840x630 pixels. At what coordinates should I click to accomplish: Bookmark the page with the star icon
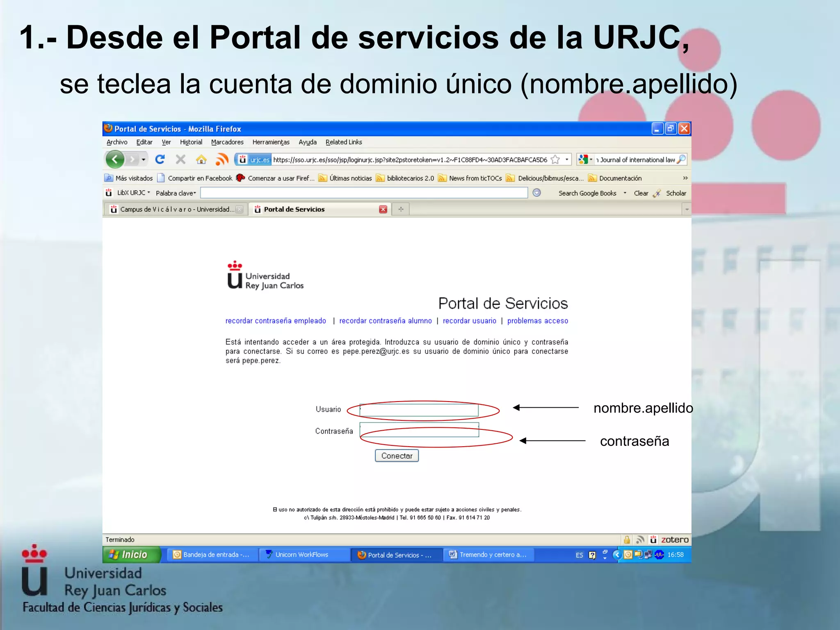click(x=555, y=160)
